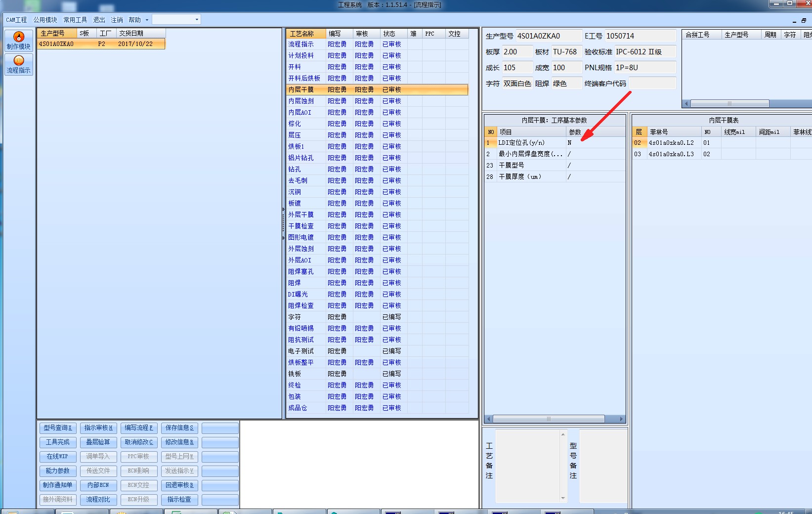
Task: Click the 状态 column header
Action: click(393, 34)
